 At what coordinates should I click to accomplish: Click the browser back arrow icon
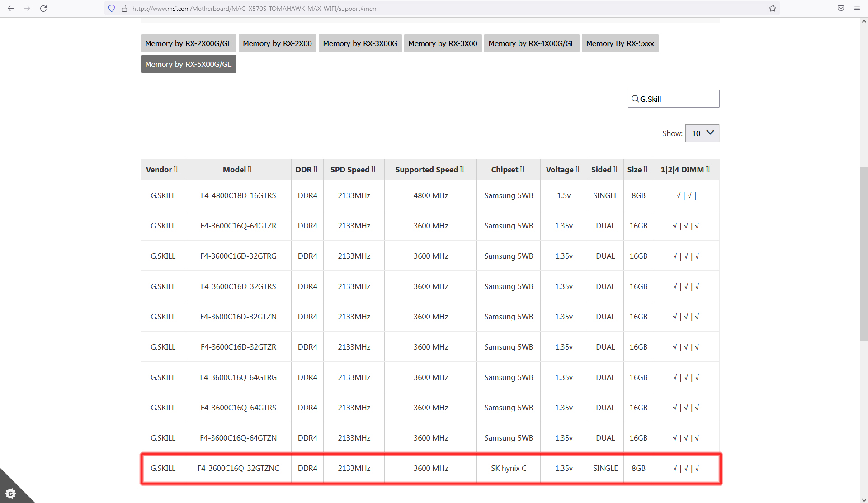coord(11,8)
